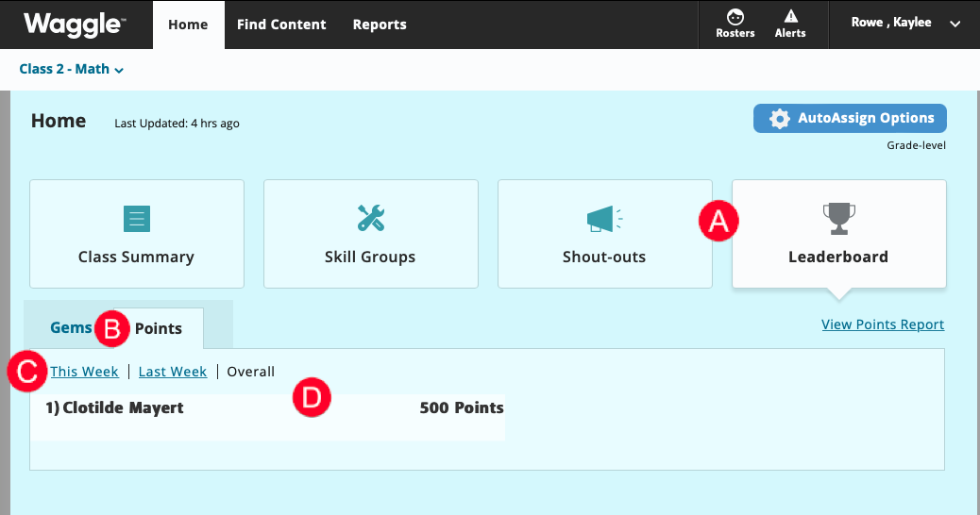Viewport: 980px width, 515px height.
Task: Expand the Rowe, Kaylee user menu arrow
Action: click(955, 25)
